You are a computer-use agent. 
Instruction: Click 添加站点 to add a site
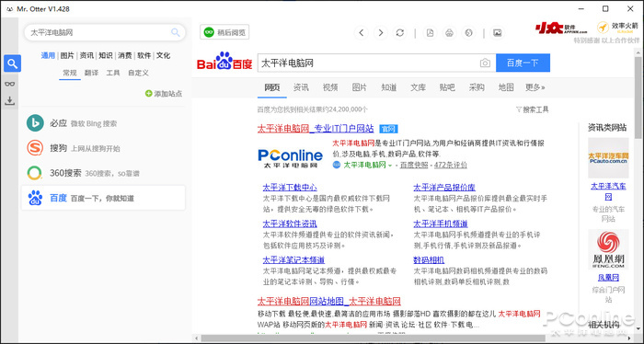tap(164, 94)
